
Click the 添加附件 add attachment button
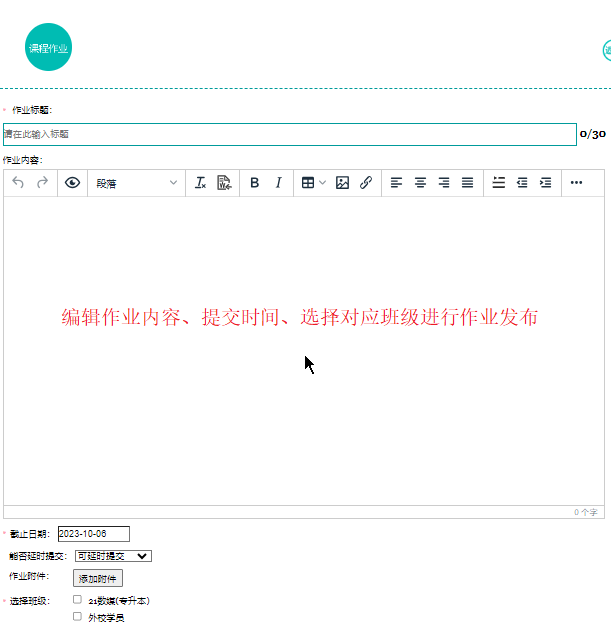click(x=98, y=578)
